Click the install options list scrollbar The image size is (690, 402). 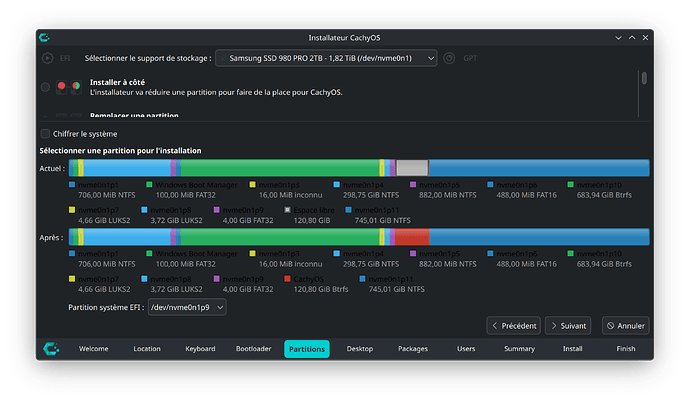point(644,79)
